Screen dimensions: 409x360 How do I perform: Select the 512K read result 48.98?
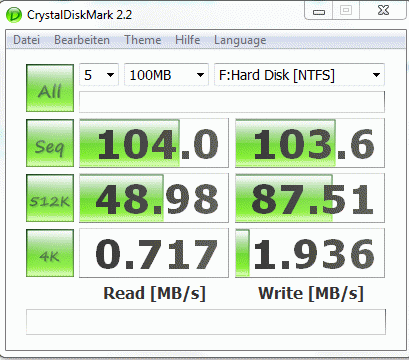pyautogui.click(x=154, y=198)
